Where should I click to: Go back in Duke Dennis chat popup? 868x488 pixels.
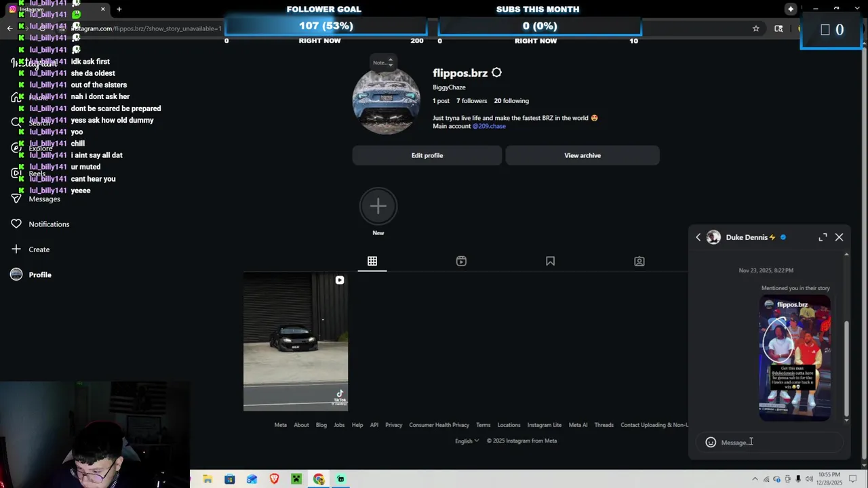[x=698, y=237]
